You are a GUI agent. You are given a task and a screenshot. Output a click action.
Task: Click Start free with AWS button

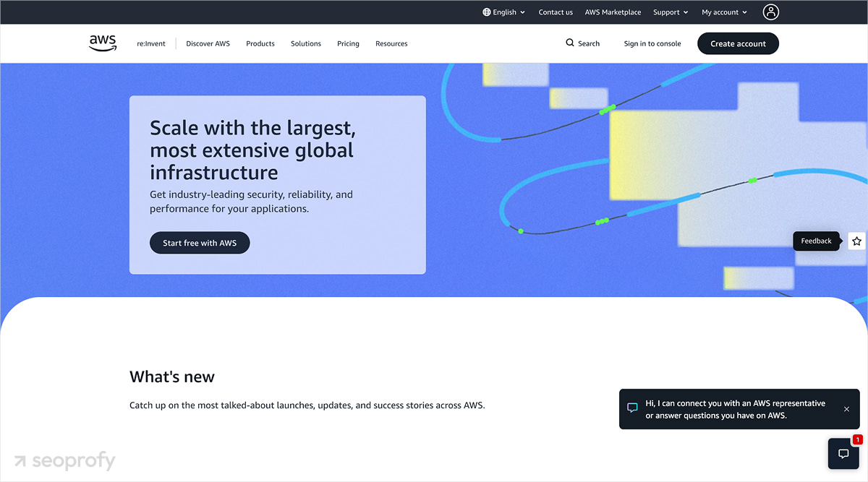pyautogui.click(x=200, y=243)
